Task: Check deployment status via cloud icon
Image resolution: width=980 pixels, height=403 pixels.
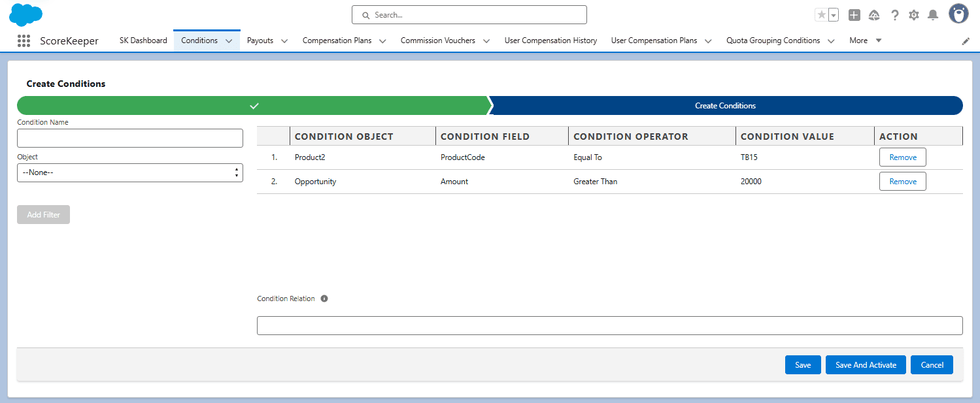Action: click(874, 14)
